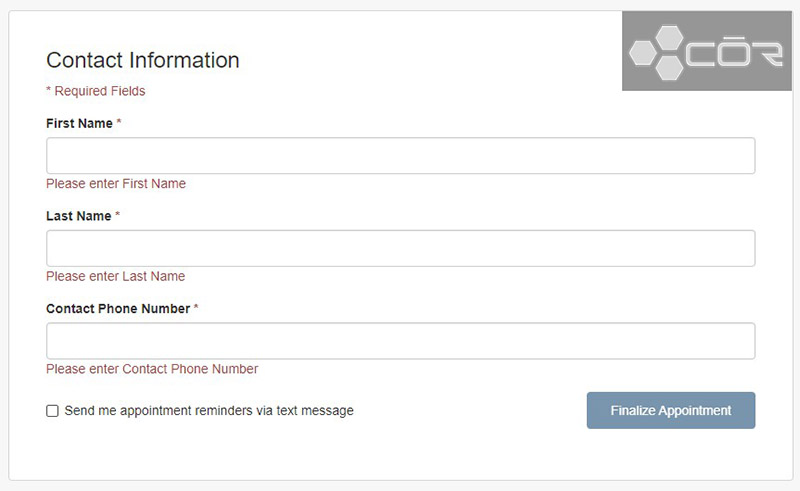The width and height of the screenshot is (800, 491).
Task: Focus the Last Name text field
Action: (x=401, y=249)
